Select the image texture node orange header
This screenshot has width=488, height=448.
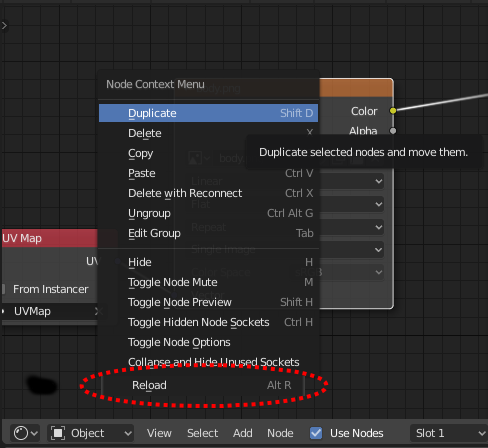pos(356,88)
